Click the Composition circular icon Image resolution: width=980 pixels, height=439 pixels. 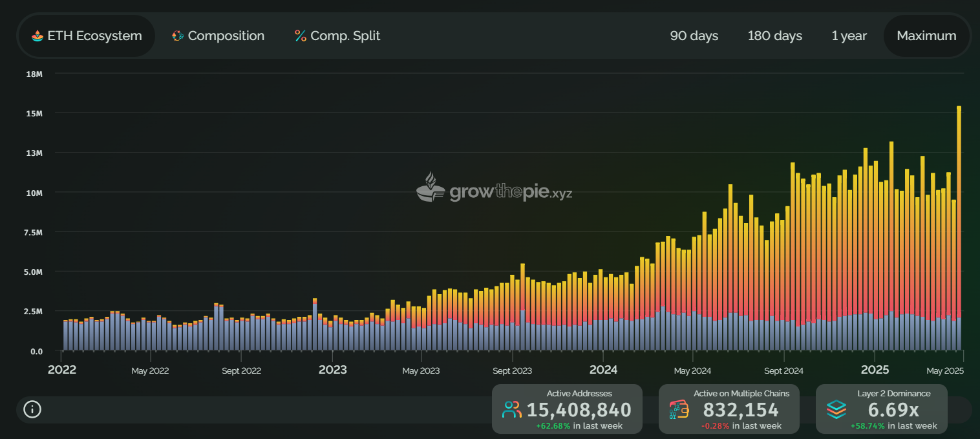point(178,36)
